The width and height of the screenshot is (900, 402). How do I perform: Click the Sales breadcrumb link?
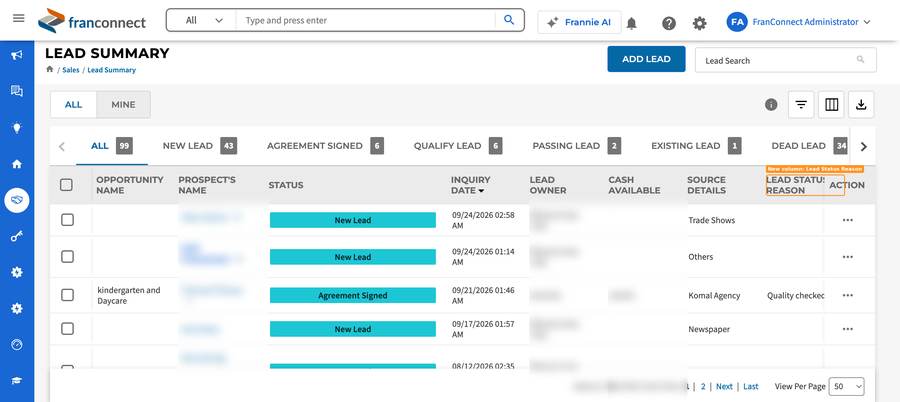(71, 70)
